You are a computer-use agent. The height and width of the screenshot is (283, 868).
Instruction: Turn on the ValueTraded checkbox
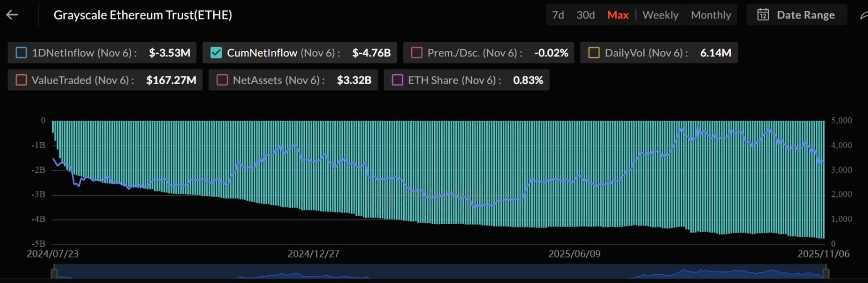point(21,80)
